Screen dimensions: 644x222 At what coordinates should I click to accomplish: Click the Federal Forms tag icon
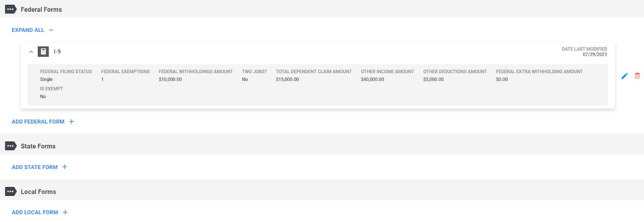(x=10, y=9)
